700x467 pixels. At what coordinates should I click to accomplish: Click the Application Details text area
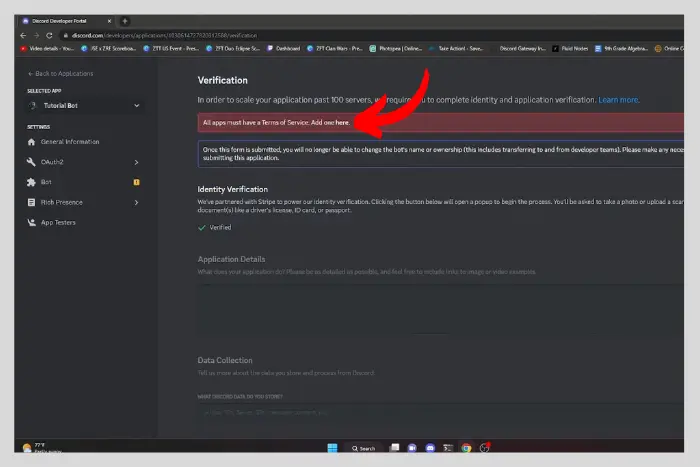pyautogui.click(x=440, y=309)
